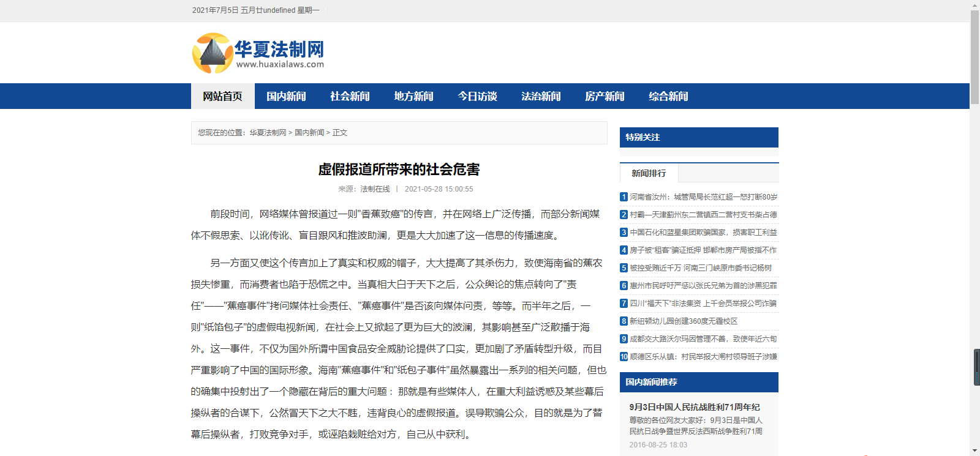Select the 新闻排行 tab in sidebar
Screen dimensions: 980x456
click(649, 173)
